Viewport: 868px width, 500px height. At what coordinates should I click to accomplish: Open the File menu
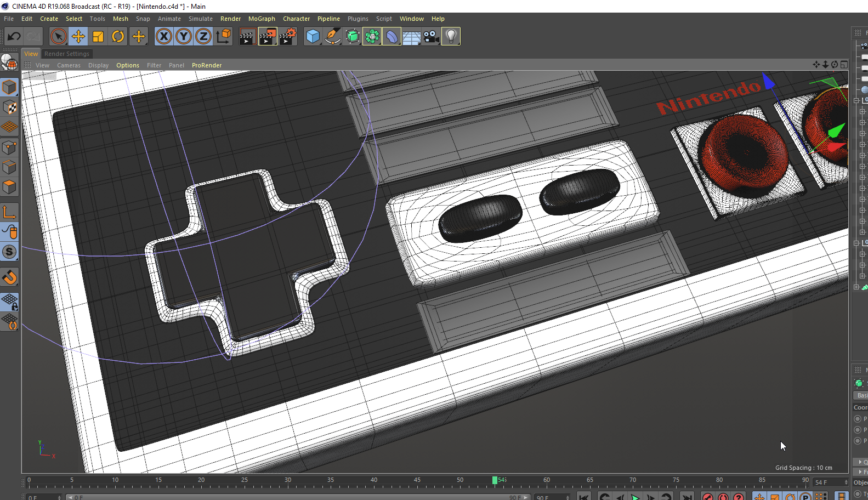coord(9,19)
